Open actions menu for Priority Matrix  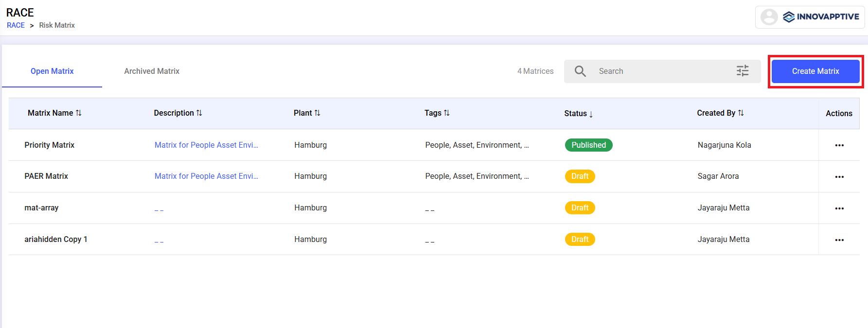click(x=839, y=145)
